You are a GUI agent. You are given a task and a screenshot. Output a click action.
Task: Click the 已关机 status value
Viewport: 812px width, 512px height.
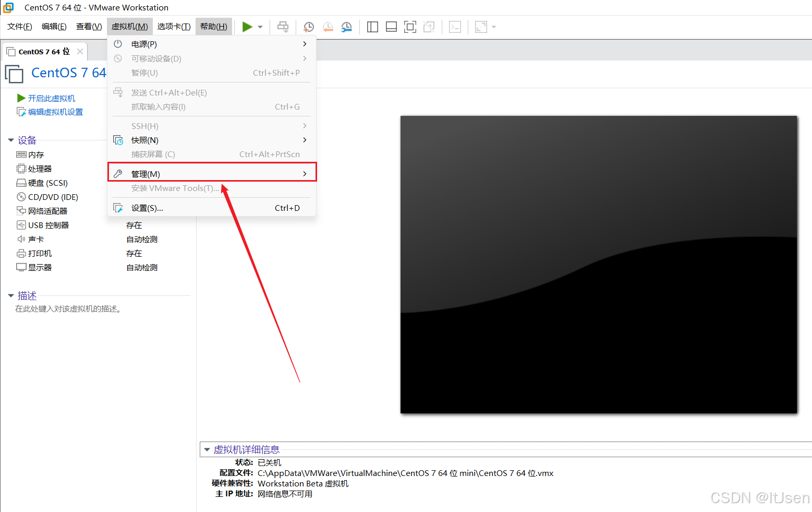click(x=269, y=462)
